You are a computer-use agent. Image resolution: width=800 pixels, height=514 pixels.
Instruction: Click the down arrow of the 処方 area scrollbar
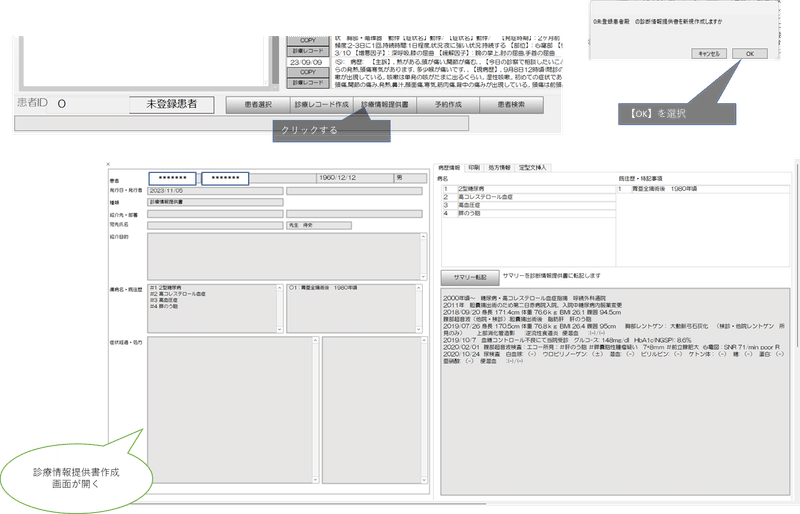[424, 480]
